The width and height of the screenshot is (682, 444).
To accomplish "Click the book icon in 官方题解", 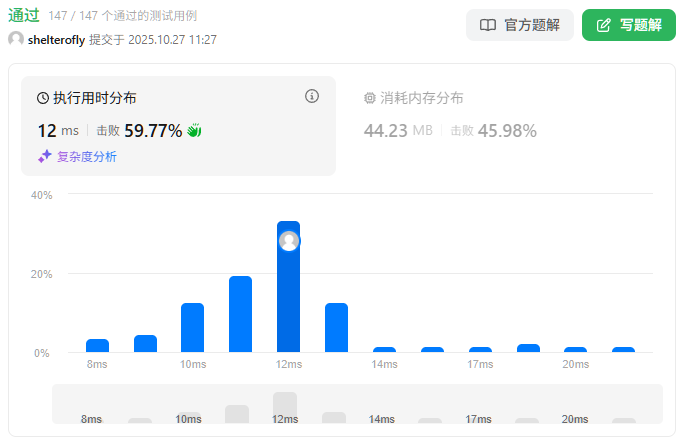I will [x=488, y=25].
